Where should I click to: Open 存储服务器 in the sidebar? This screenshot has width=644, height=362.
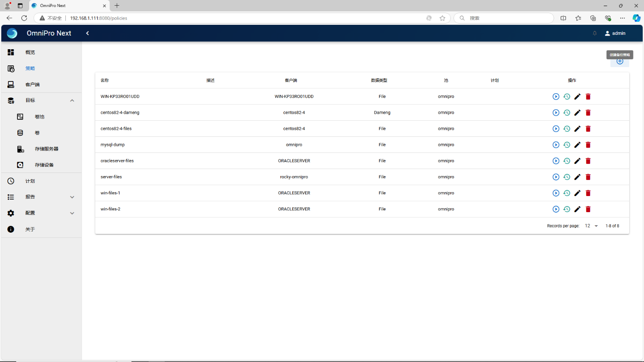pyautogui.click(x=46, y=149)
